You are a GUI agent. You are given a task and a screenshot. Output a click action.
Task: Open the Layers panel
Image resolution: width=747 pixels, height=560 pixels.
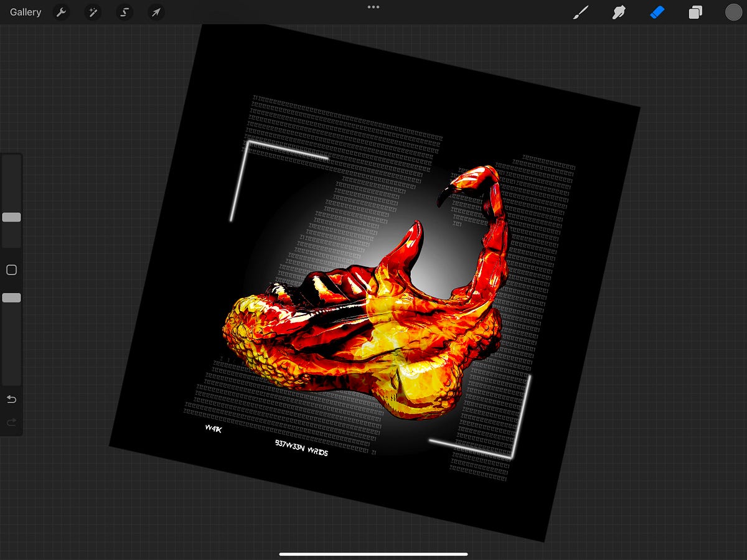click(695, 12)
